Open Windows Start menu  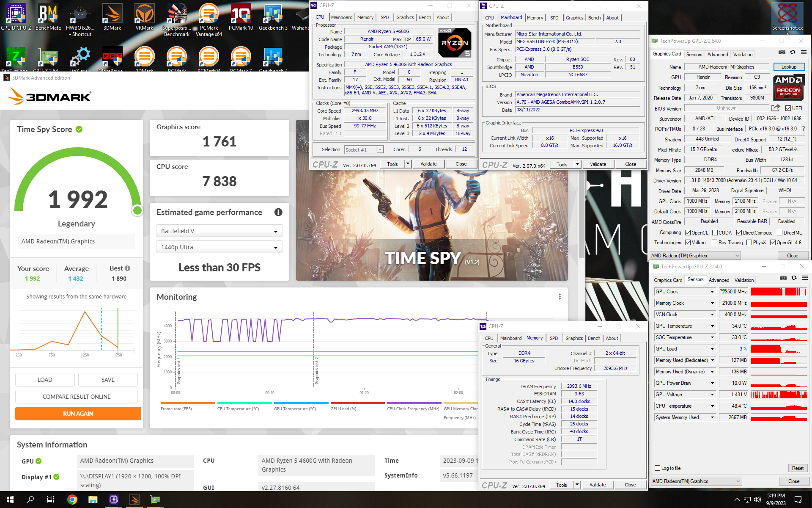point(10,500)
